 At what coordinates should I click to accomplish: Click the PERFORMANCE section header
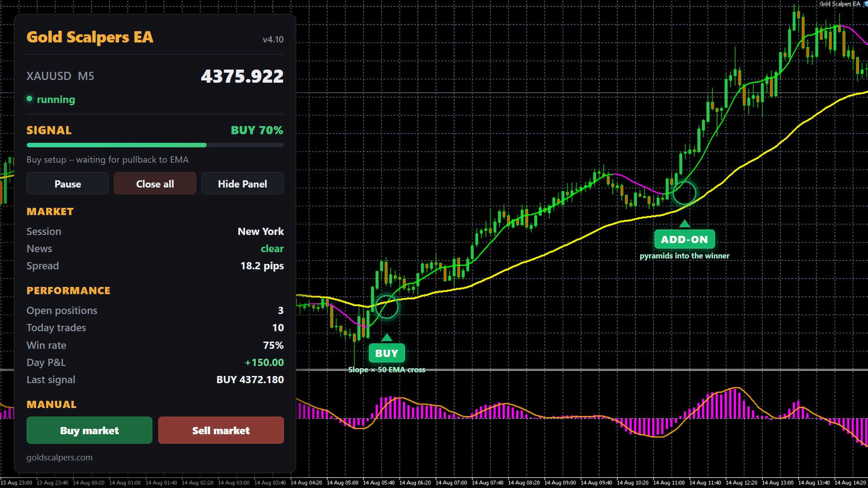pos(69,291)
